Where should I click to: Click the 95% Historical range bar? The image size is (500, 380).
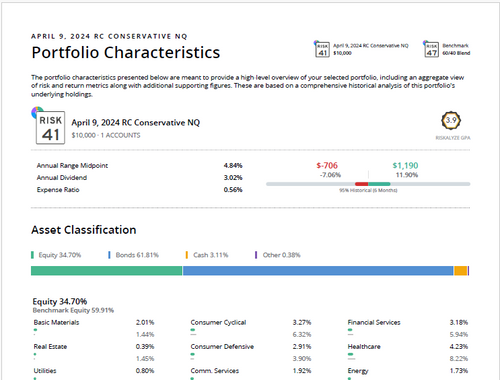coord(368,184)
